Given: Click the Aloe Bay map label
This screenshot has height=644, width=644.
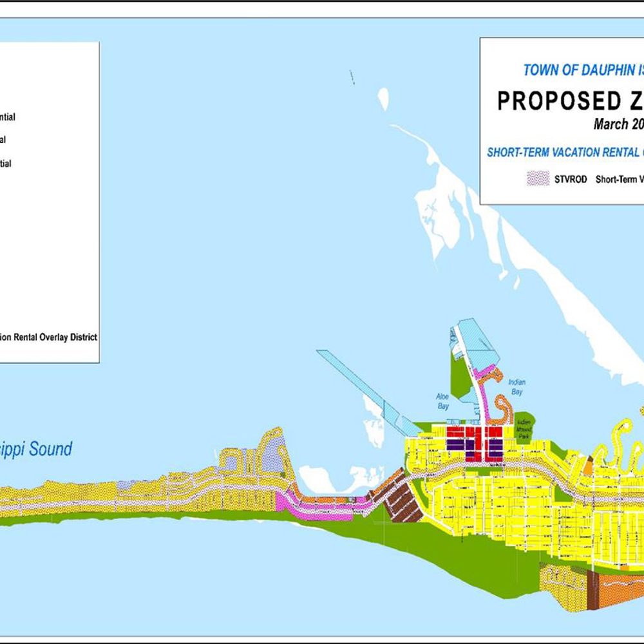Looking at the screenshot, I should [x=443, y=401].
